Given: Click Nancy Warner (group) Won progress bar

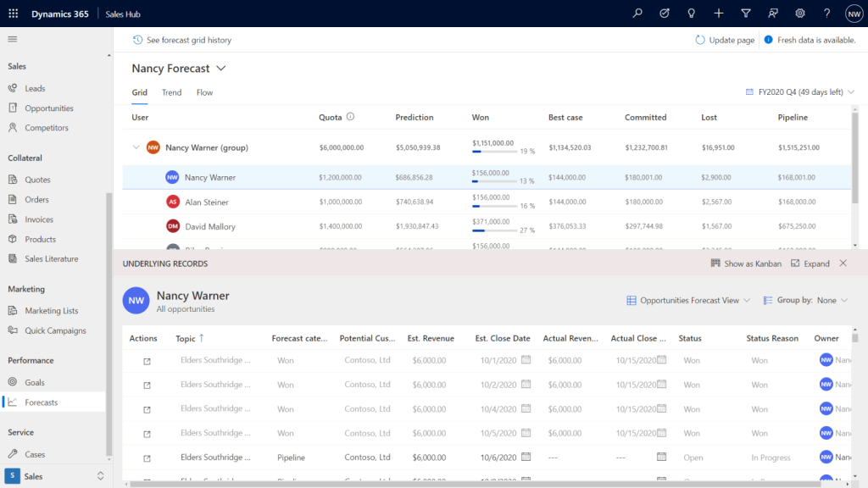Looking at the screenshot, I should click(494, 152).
